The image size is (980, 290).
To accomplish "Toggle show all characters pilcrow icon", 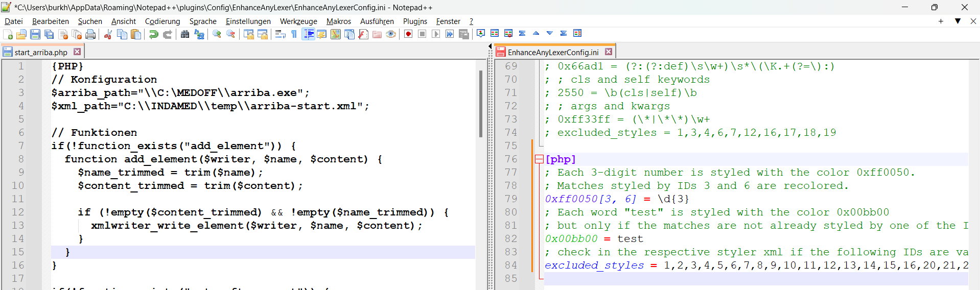I will 294,34.
